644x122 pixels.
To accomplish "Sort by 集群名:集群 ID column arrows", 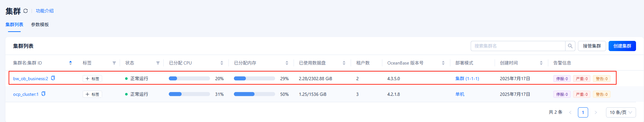I will [x=71, y=63].
